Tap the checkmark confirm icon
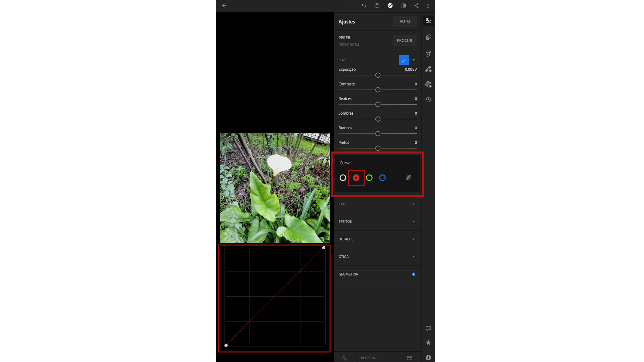Screen dimensions: 644x362 coord(390,6)
